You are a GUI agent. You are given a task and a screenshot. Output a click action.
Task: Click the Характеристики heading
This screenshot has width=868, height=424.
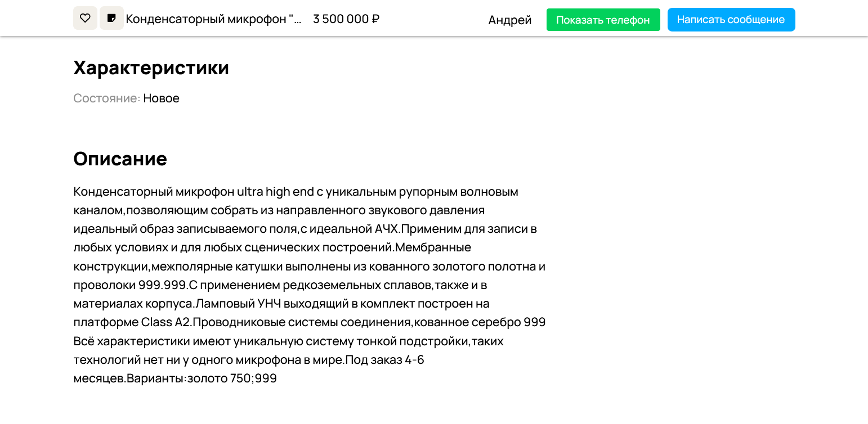pos(151,68)
